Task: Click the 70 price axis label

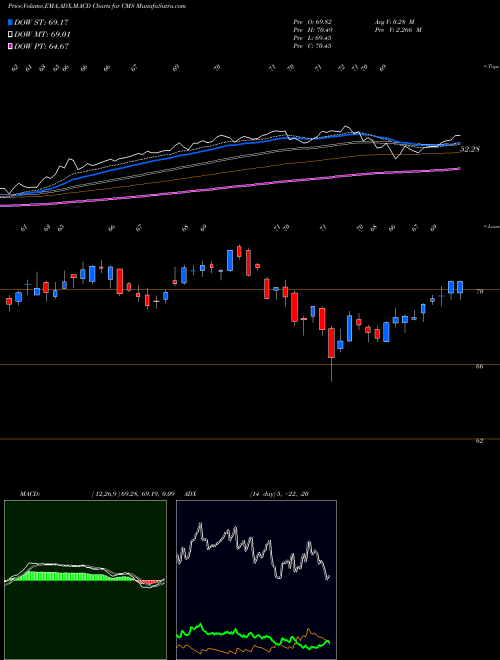Action: (x=479, y=291)
